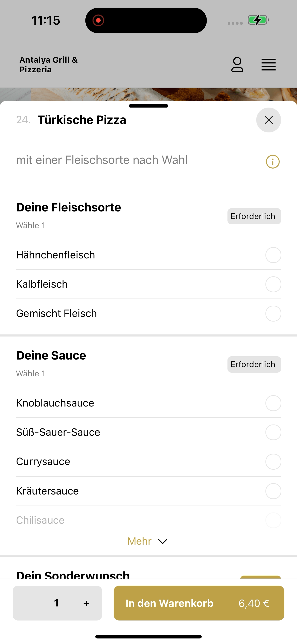
Task: Open the hamburger menu icon
Action: click(268, 65)
